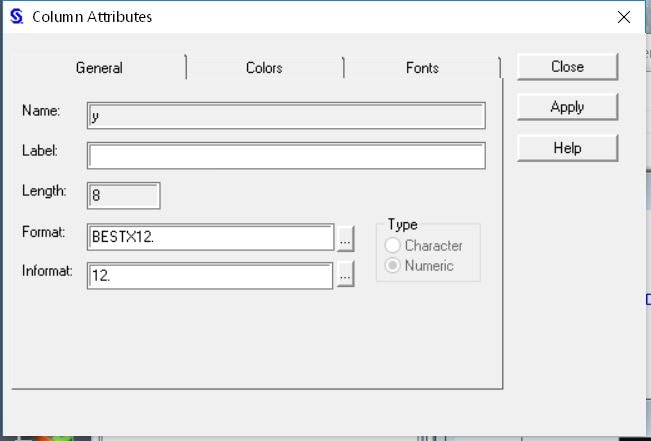Click into the Format field with BESTX12.
Viewport: 651px width, 441px height.
210,237
